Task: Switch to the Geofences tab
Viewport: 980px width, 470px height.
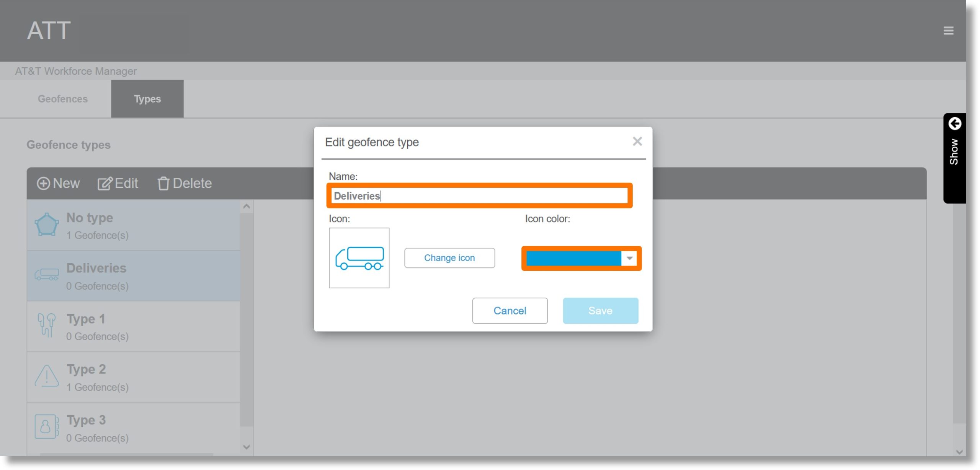Action: (x=63, y=99)
